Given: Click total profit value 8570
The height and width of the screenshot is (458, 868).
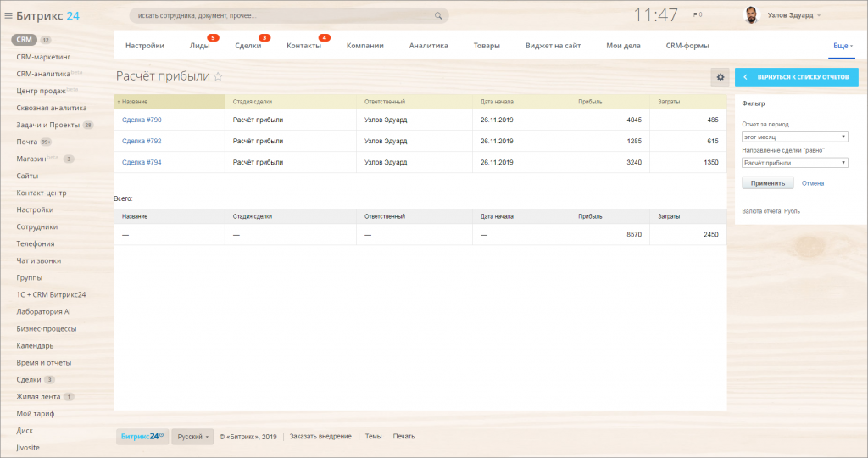Looking at the screenshot, I should point(634,235).
